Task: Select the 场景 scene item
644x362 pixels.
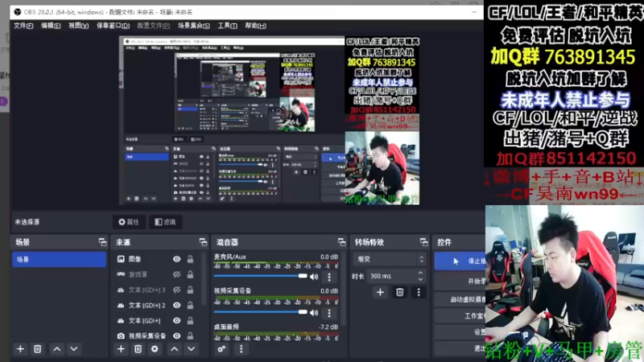Action: click(59, 259)
